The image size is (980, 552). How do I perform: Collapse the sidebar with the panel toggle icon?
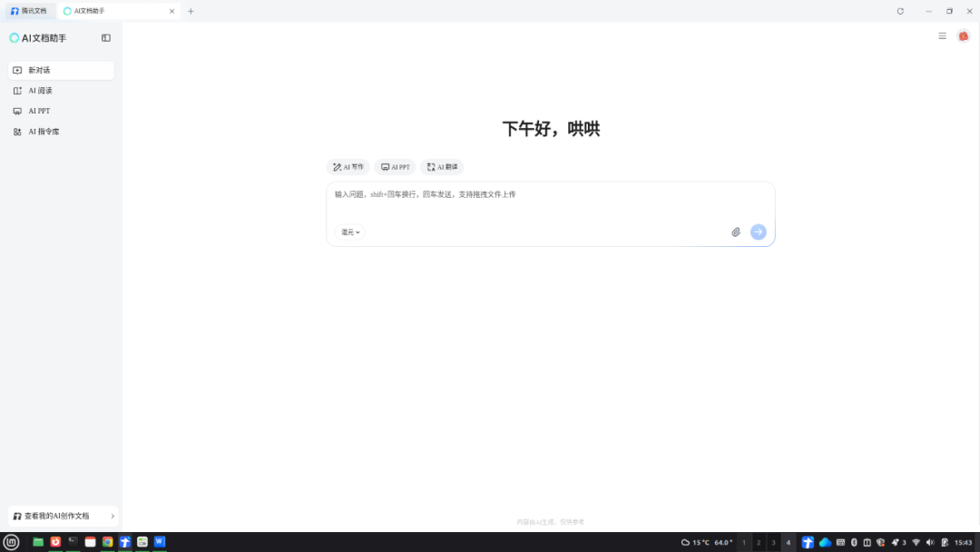point(105,38)
